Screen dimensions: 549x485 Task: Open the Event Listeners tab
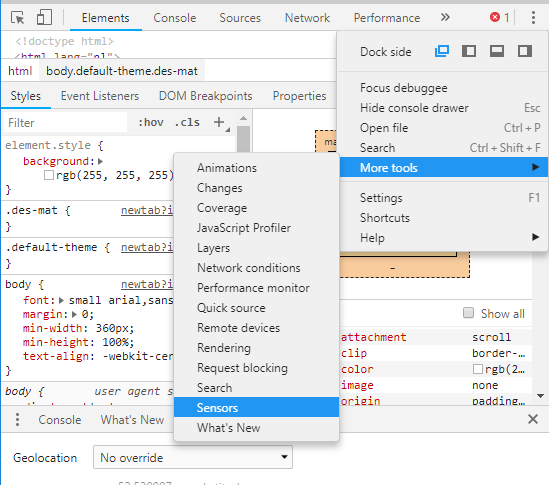click(100, 96)
